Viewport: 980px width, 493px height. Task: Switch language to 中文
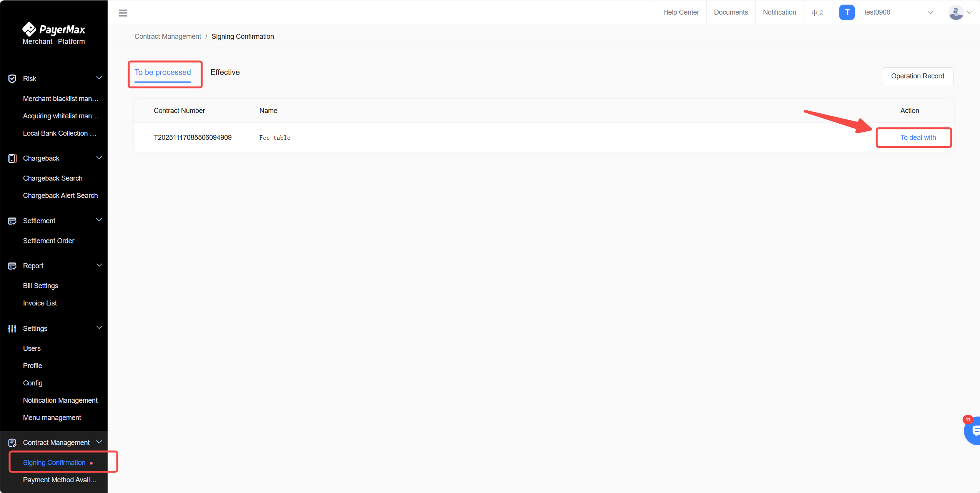click(818, 12)
